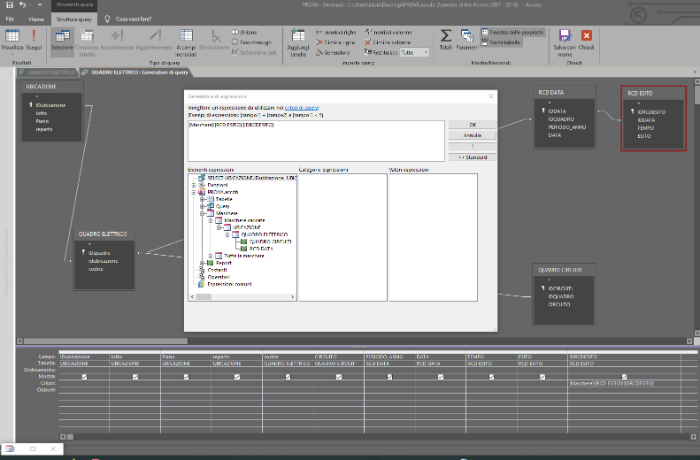
Task: Uncheck Mostra for the reparto column
Action: tap(237, 377)
